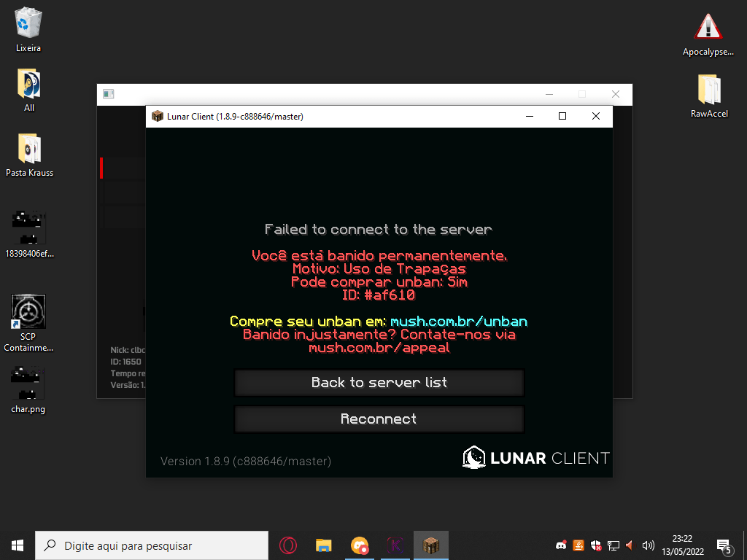
Task: Click the ID: #af610 text
Action: point(379,295)
